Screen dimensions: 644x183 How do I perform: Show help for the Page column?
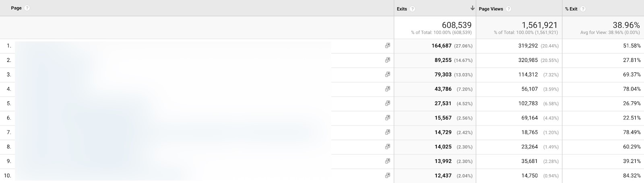click(x=27, y=8)
